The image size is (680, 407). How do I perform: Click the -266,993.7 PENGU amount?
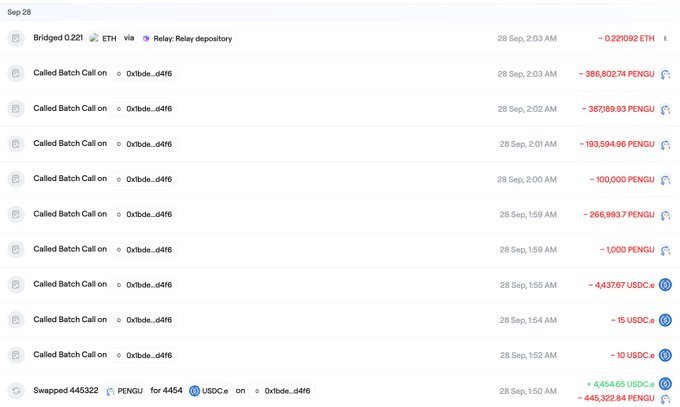point(619,214)
